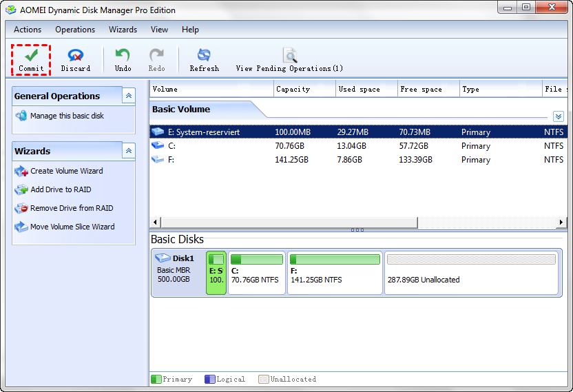Open the Actions menu
This screenshot has height=392, width=573.
click(x=28, y=30)
